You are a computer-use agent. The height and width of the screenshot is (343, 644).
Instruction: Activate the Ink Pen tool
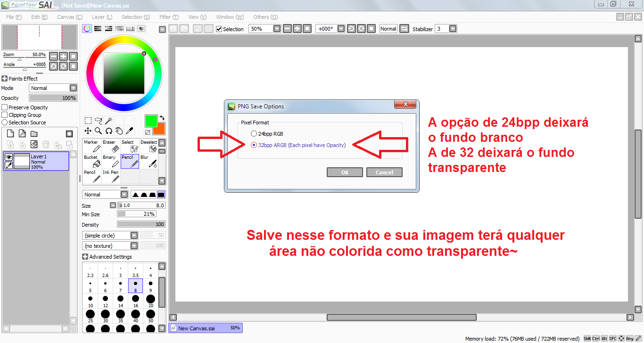111,176
